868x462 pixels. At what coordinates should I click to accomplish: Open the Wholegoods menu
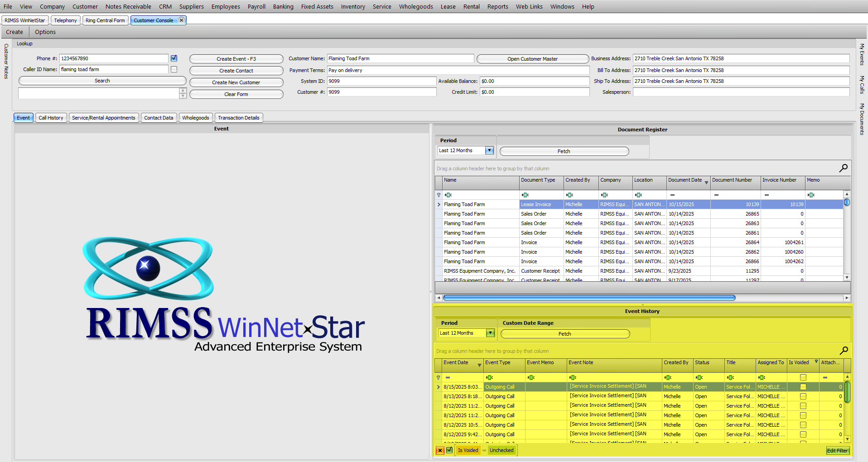click(x=416, y=6)
